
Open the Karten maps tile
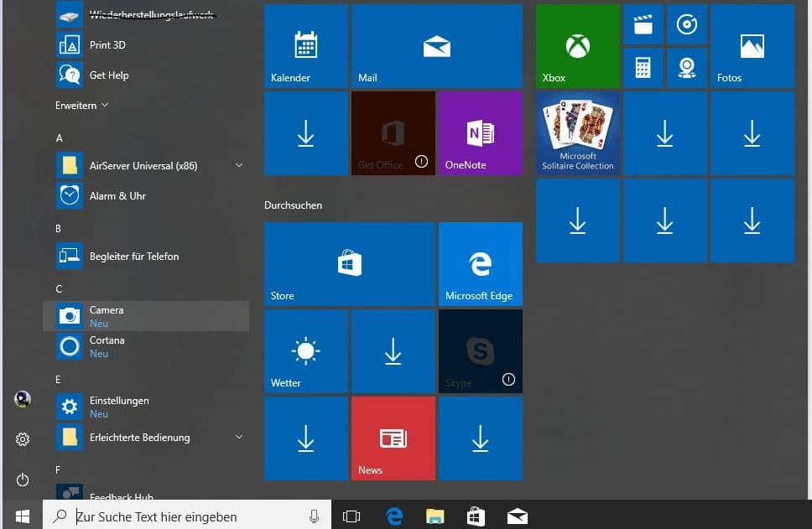coord(687,67)
